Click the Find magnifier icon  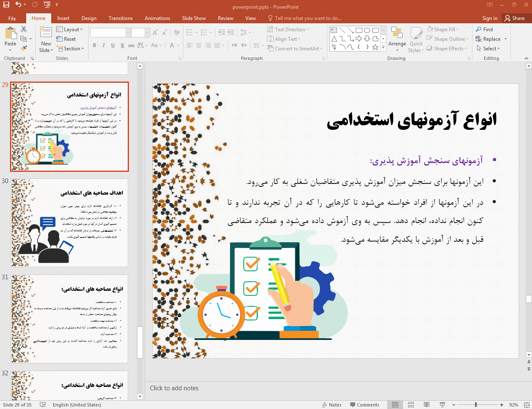tap(479, 29)
